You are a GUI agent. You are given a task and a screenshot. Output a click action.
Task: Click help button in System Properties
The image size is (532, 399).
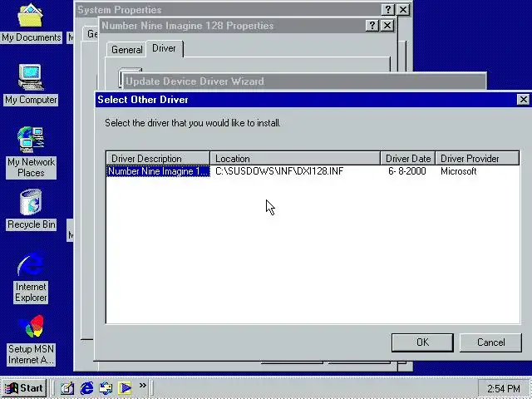388,9
